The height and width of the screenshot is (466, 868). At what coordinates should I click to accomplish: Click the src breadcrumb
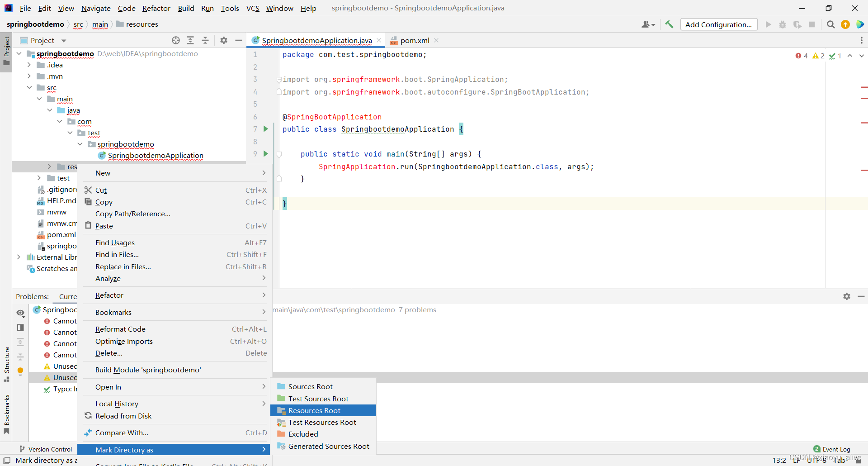(78, 24)
